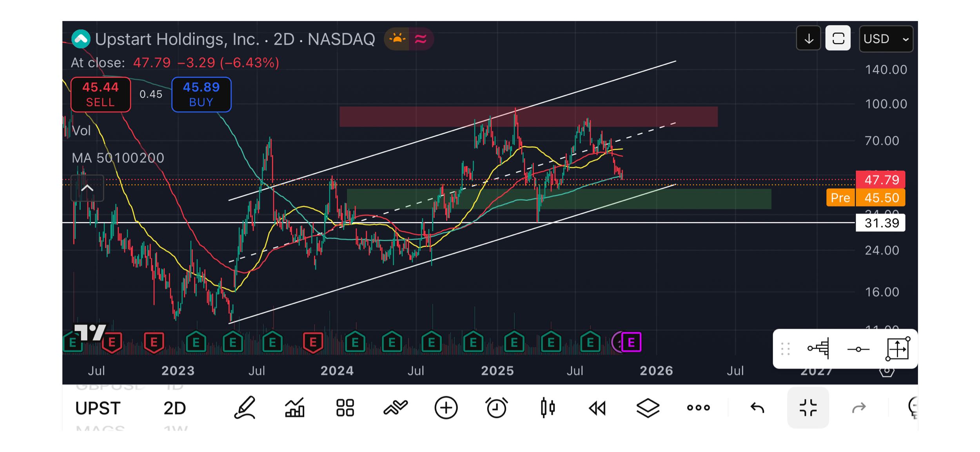Start bar replay with the rewind icon

coord(597,409)
